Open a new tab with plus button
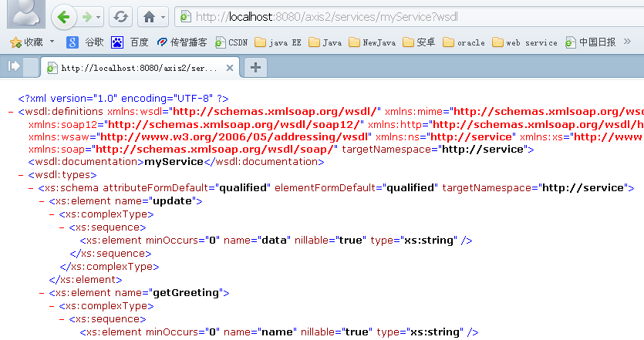Screen dimensions: 644x340 255,67
